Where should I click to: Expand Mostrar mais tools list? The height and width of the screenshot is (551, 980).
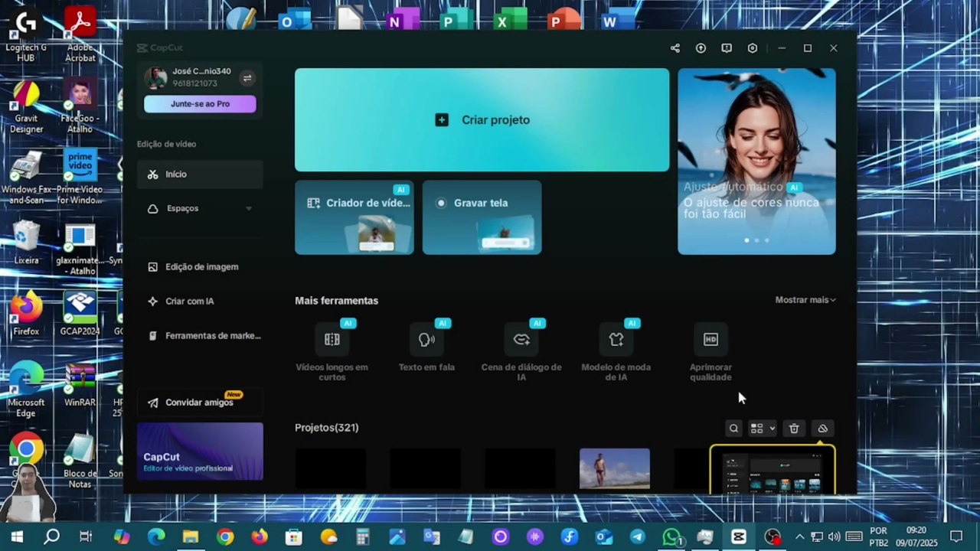(x=805, y=300)
